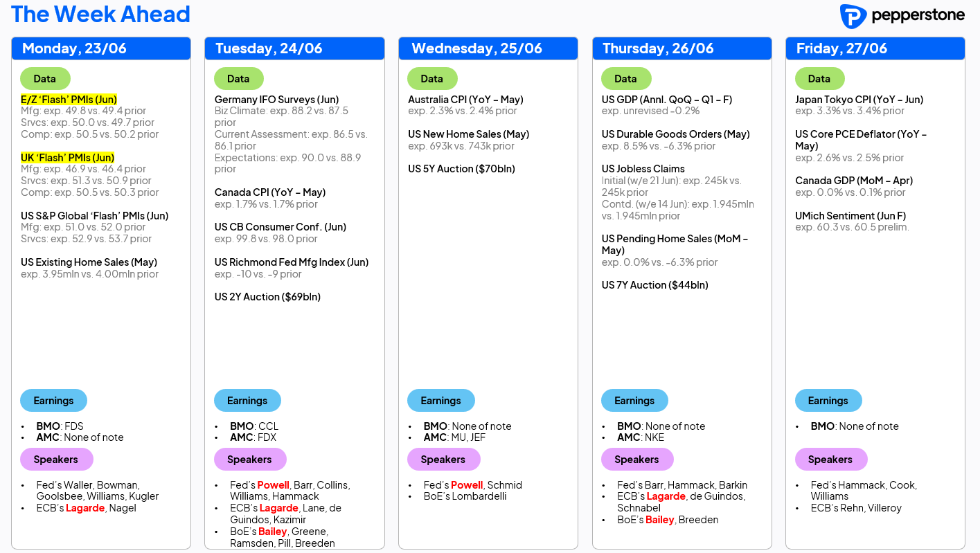Viewport: 980px width, 553px height.
Task: Open the Wednesday, 25/06 column header
Action: [x=488, y=48]
